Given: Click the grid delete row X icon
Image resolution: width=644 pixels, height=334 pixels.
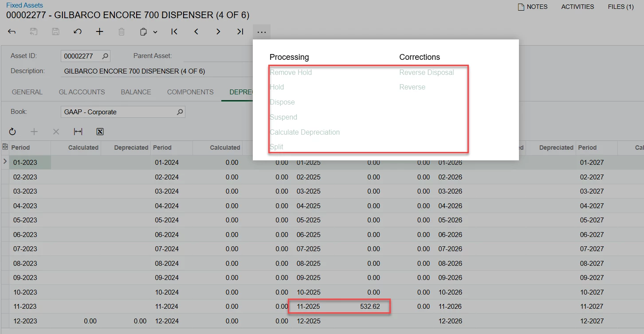Looking at the screenshot, I should (56, 132).
